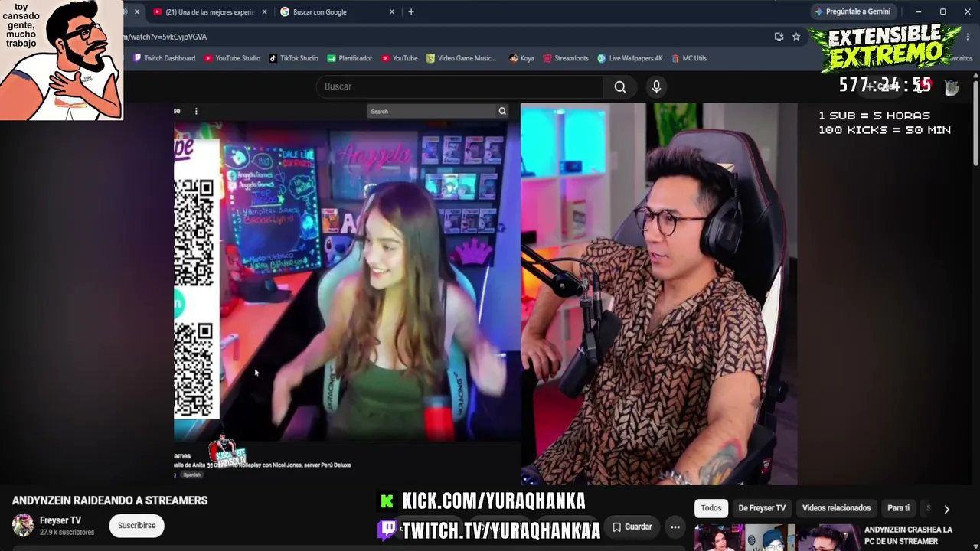The height and width of the screenshot is (551, 980).
Task: Select the 'Todos' filter chip
Action: pos(711,508)
